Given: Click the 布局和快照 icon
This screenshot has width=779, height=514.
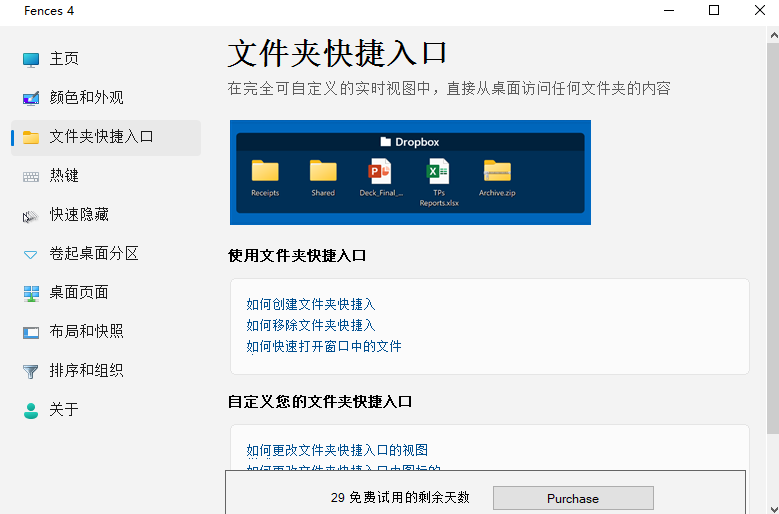Looking at the screenshot, I should click(x=31, y=332).
